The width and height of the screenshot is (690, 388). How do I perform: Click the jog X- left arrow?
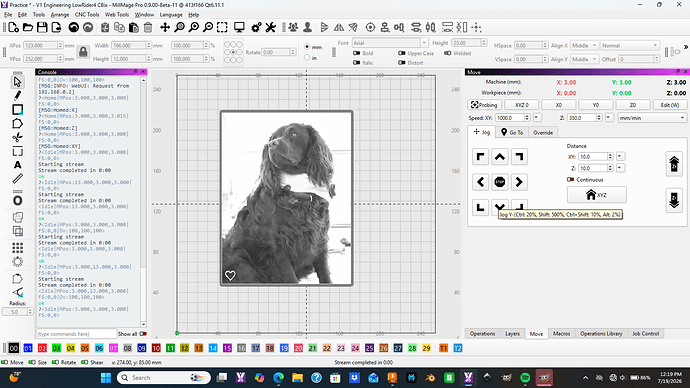[481, 182]
